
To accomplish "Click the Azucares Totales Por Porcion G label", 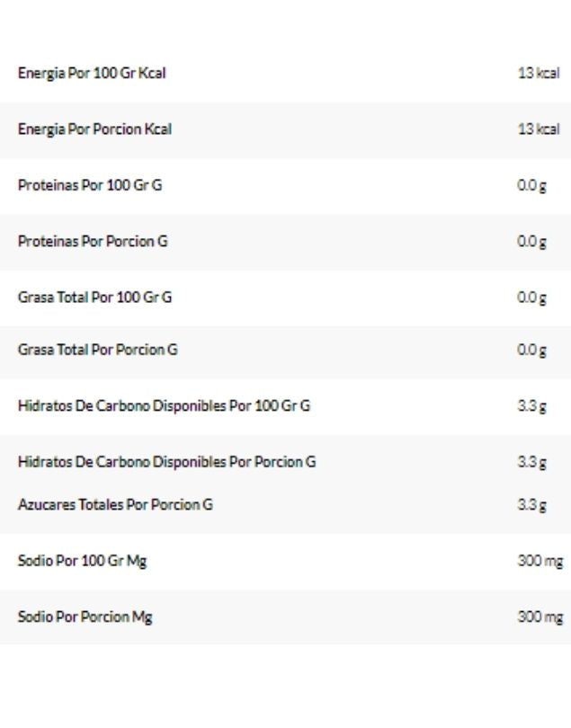I will click(115, 504).
